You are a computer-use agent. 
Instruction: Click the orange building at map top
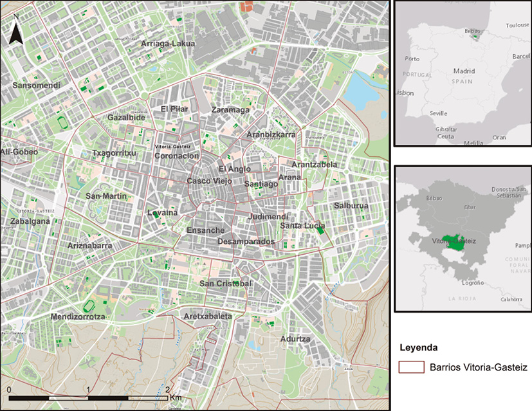(x=246, y=6)
